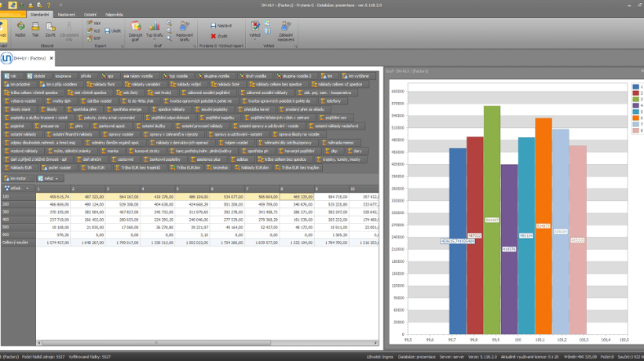Export to RTF format
This screenshot has height=361, width=644.
95,37
